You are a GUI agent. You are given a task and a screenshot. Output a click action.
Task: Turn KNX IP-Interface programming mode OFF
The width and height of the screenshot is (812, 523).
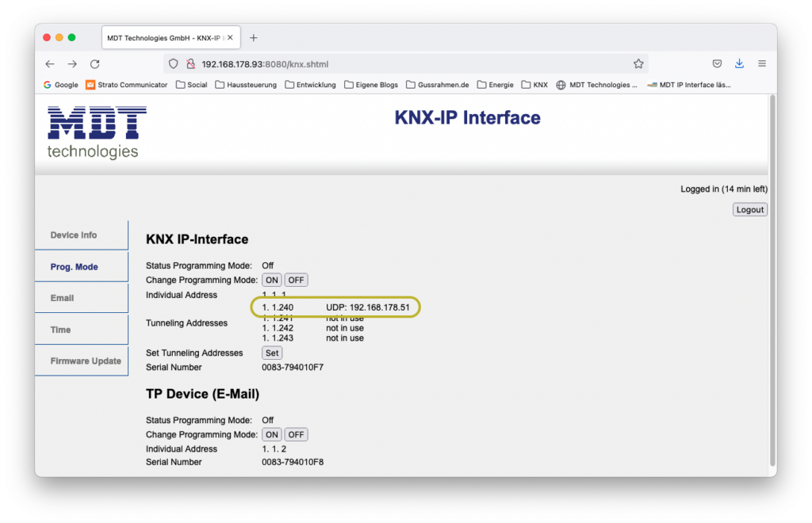[297, 280]
